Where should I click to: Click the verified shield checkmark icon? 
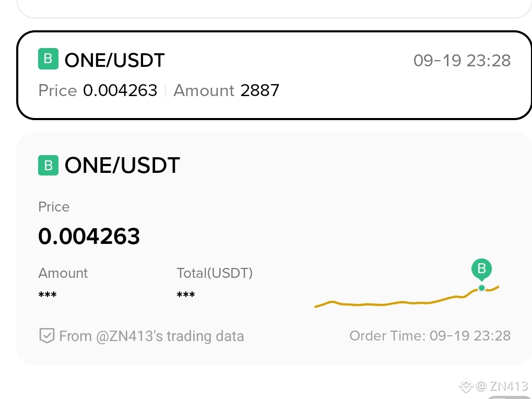click(46, 336)
